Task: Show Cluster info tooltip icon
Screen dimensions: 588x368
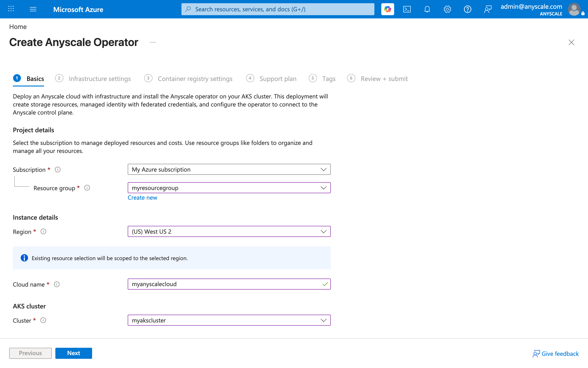Action: tap(43, 320)
